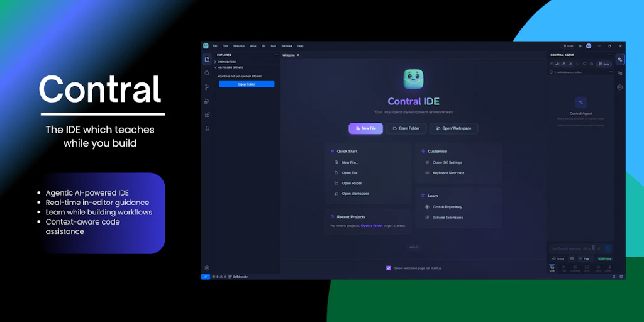Open the Selection menu
This screenshot has width=644, height=322.
click(238, 46)
